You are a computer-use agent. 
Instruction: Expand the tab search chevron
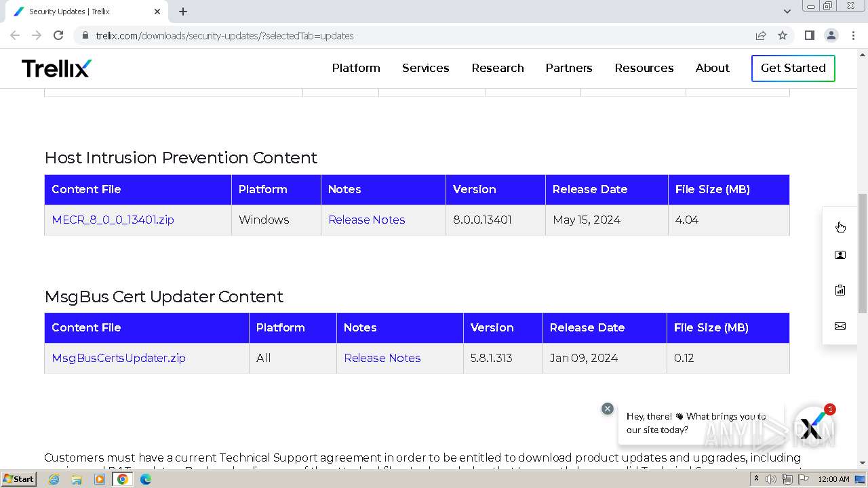pos(787,12)
